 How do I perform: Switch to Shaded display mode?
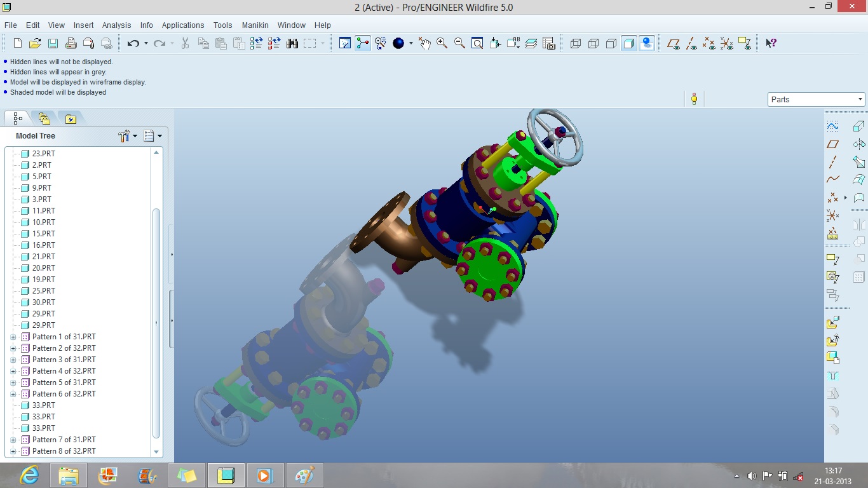point(629,43)
